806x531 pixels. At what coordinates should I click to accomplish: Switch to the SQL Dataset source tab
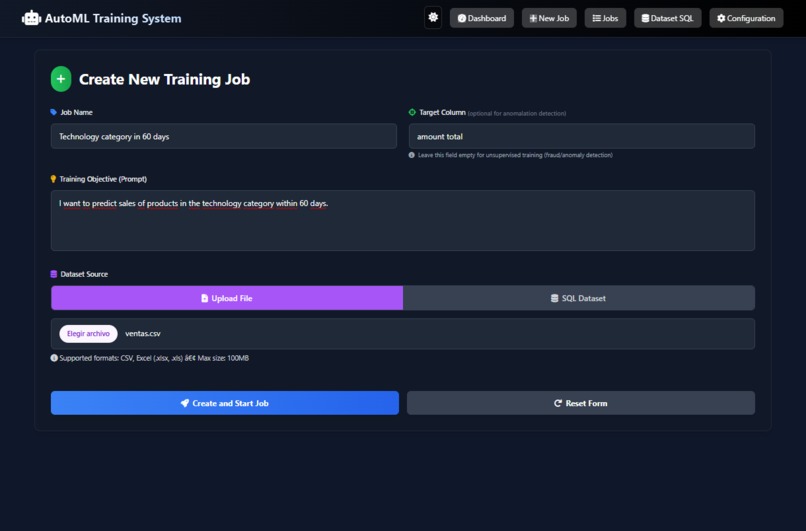pyautogui.click(x=579, y=298)
